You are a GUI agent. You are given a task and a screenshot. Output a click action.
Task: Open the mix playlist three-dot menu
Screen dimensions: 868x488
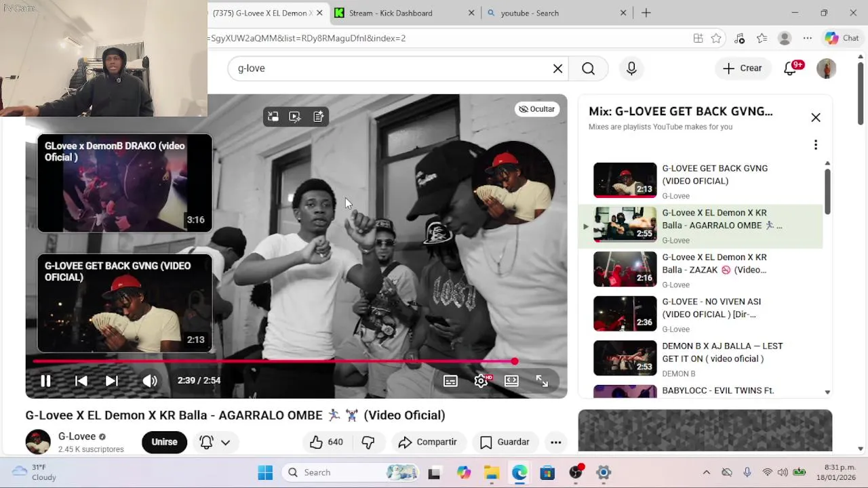point(816,145)
